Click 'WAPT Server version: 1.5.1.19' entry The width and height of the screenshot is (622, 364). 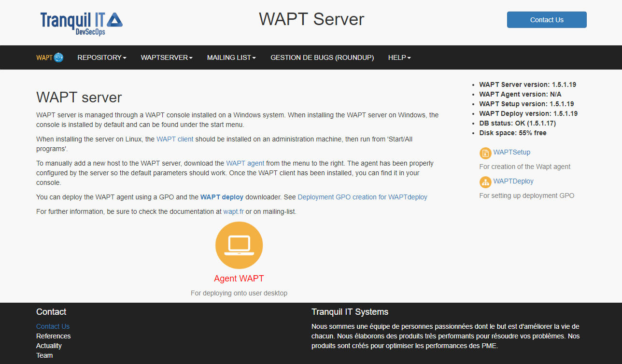tap(527, 84)
